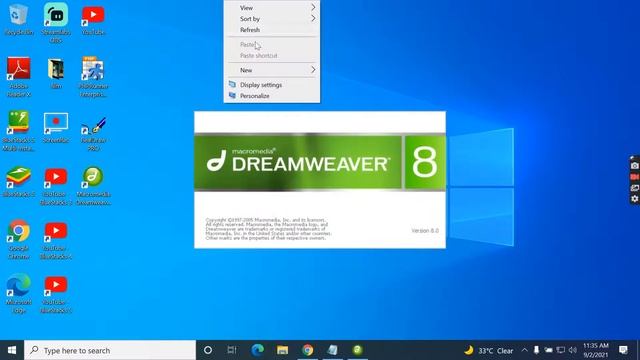Open the Google Chrome desktop shortcut

click(x=18, y=239)
